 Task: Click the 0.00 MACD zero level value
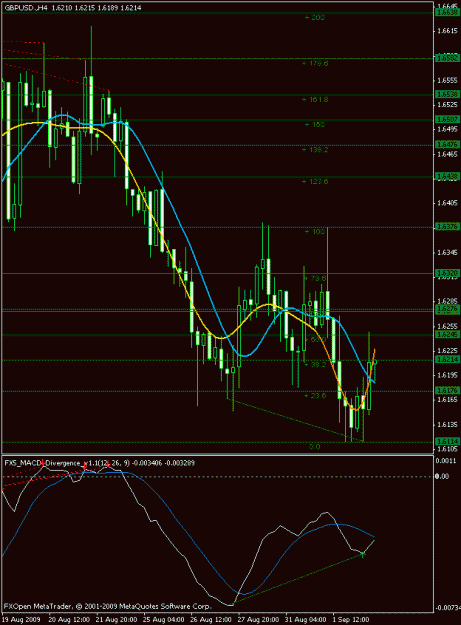click(442, 476)
